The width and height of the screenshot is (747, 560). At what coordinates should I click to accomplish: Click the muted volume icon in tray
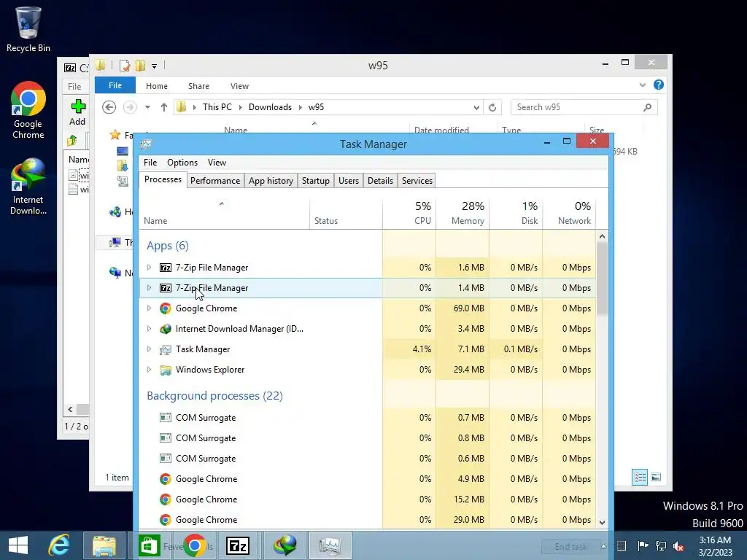678,545
